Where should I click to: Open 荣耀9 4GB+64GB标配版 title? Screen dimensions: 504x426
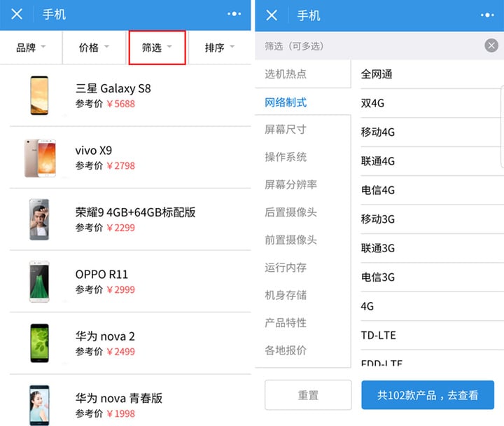click(x=135, y=212)
